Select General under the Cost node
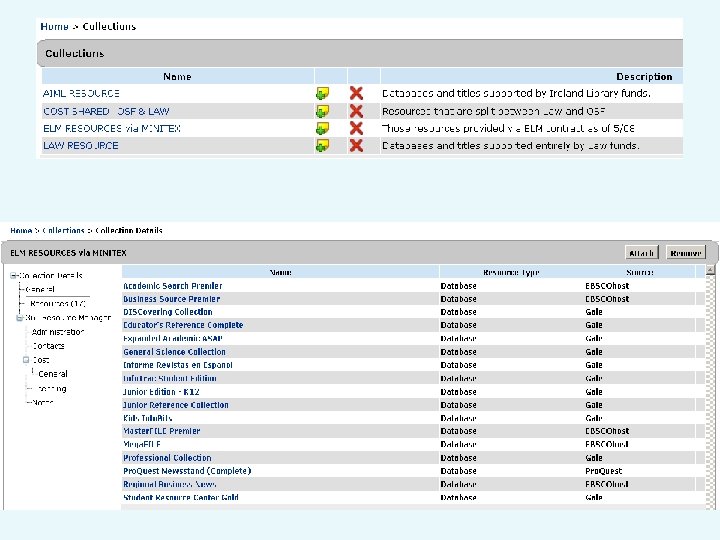Image resolution: width=720 pixels, height=540 pixels. point(53,374)
